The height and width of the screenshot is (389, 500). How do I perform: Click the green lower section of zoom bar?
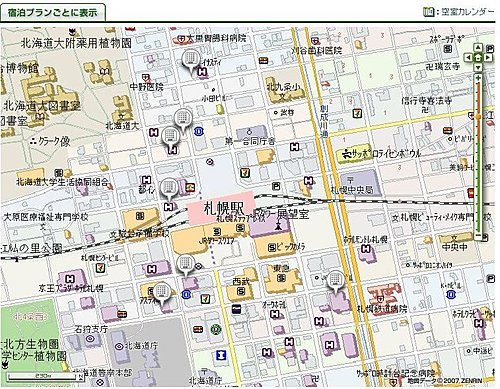(x=478, y=187)
